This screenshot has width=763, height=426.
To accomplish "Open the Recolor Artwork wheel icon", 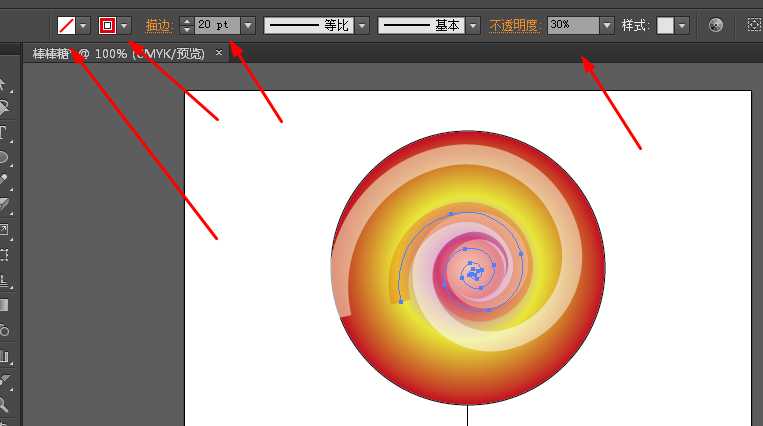I will 715,25.
